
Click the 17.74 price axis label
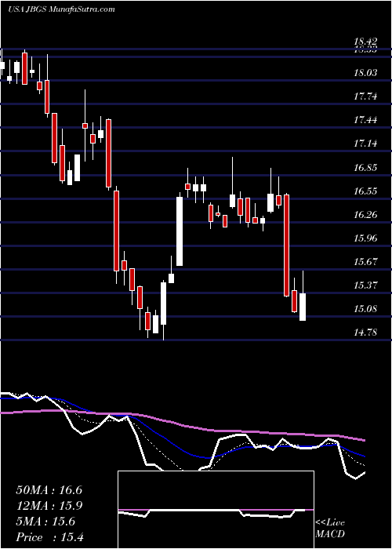pos(366,96)
